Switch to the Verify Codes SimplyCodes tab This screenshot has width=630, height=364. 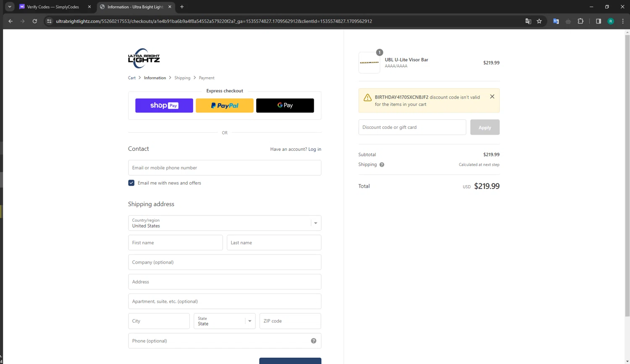tap(55, 7)
